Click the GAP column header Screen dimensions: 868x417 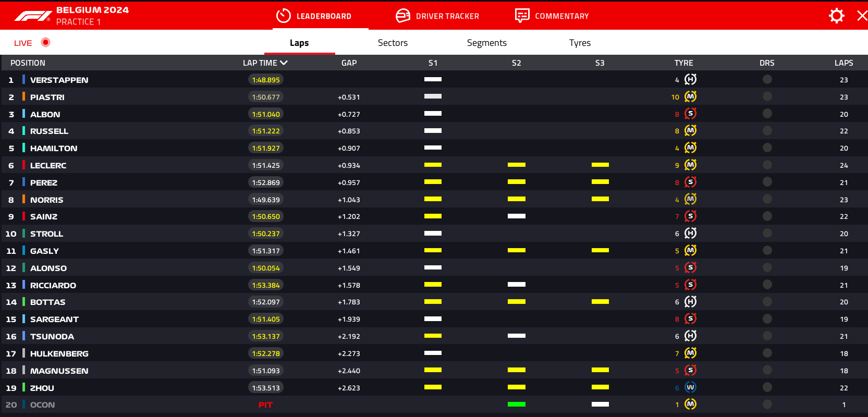(x=349, y=63)
